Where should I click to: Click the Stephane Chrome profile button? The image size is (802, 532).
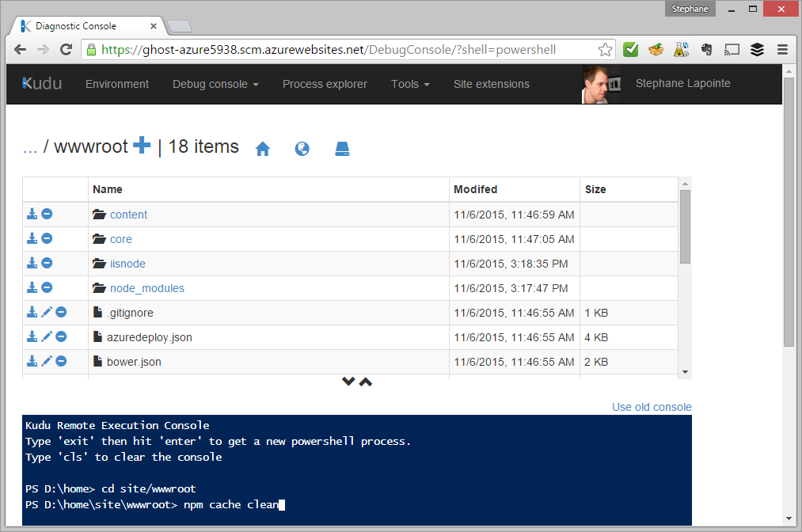click(x=690, y=9)
